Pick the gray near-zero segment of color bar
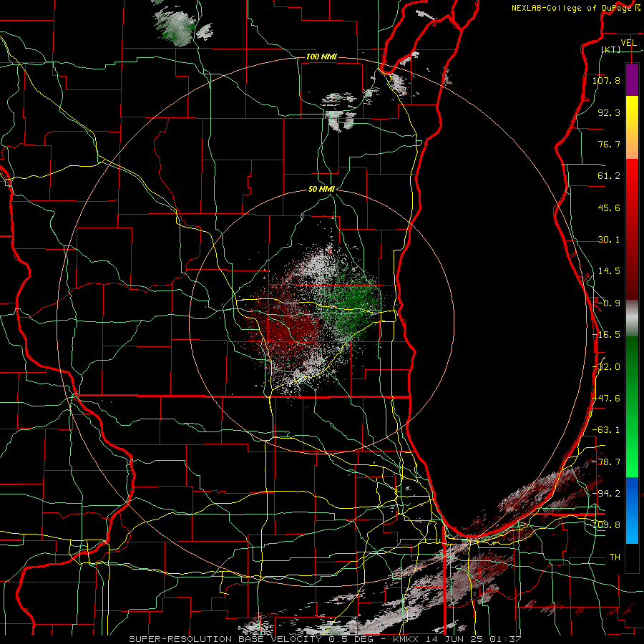The image size is (644, 644). tap(632, 318)
